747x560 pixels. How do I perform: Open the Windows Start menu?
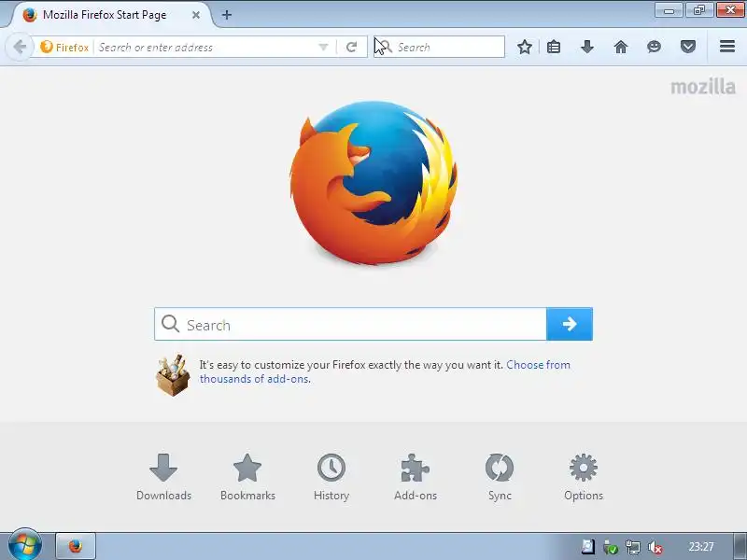[x=25, y=545]
